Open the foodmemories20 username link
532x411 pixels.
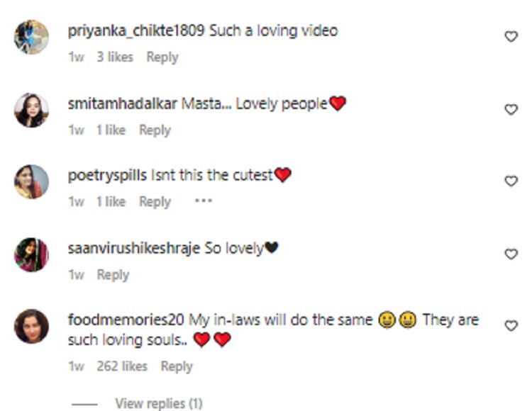126,320
